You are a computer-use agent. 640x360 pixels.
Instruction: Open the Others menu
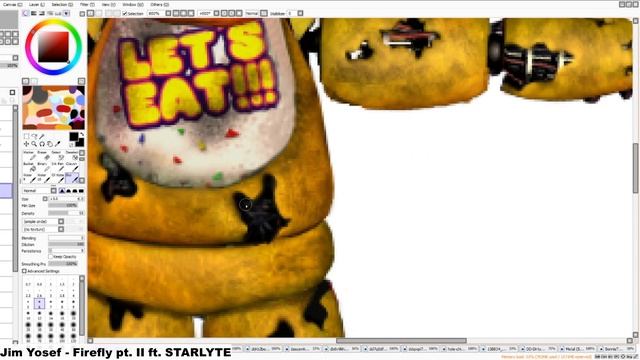(160, 4)
